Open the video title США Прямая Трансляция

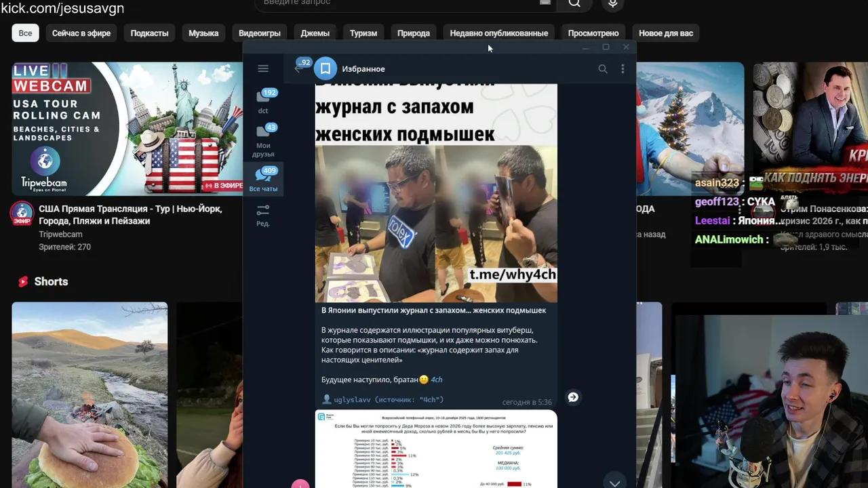[x=130, y=215]
